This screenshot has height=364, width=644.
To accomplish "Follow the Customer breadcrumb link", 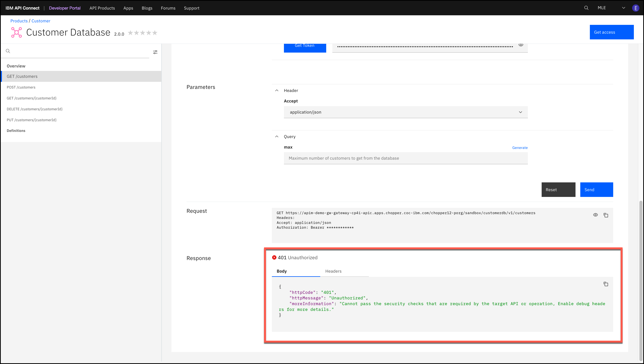I will click(x=41, y=21).
